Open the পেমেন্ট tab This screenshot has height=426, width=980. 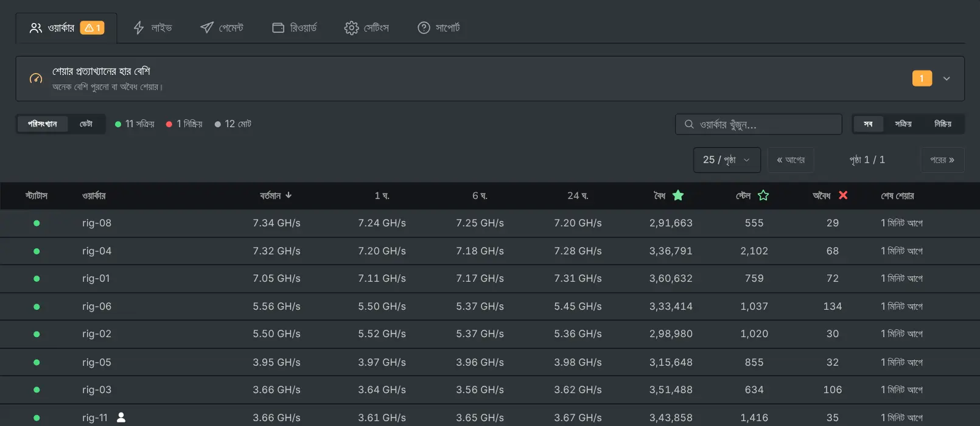click(222, 28)
